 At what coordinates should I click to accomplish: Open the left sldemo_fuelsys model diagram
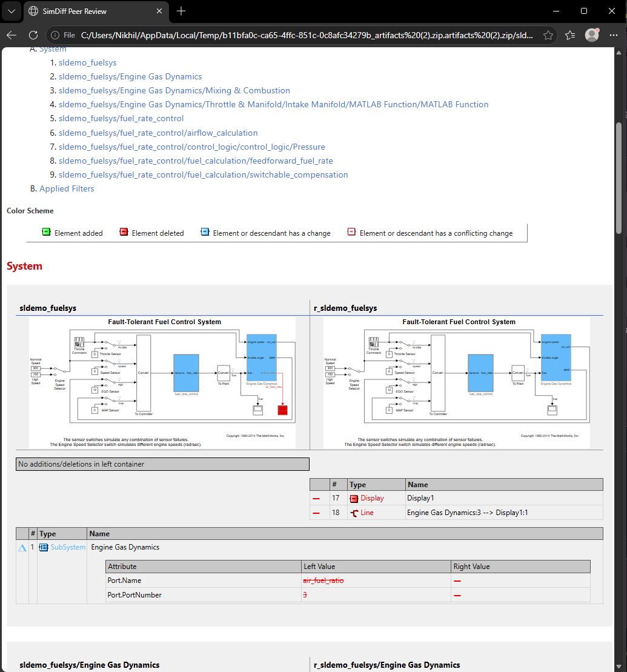pos(162,383)
